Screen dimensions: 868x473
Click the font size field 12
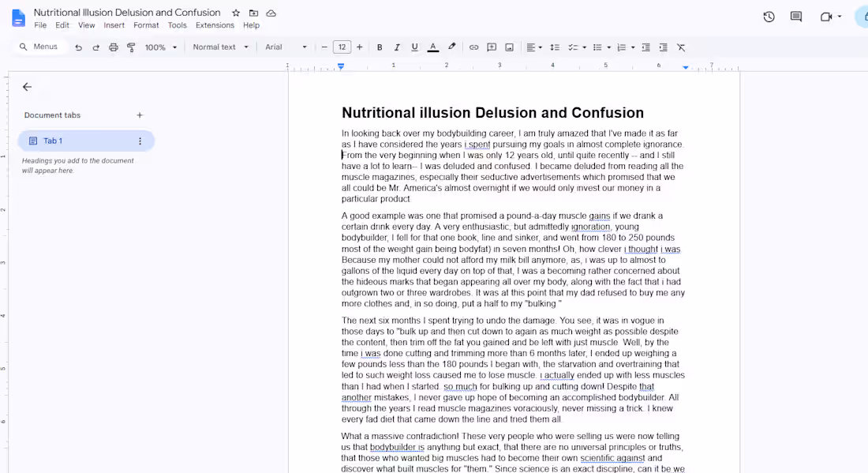[342, 47]
